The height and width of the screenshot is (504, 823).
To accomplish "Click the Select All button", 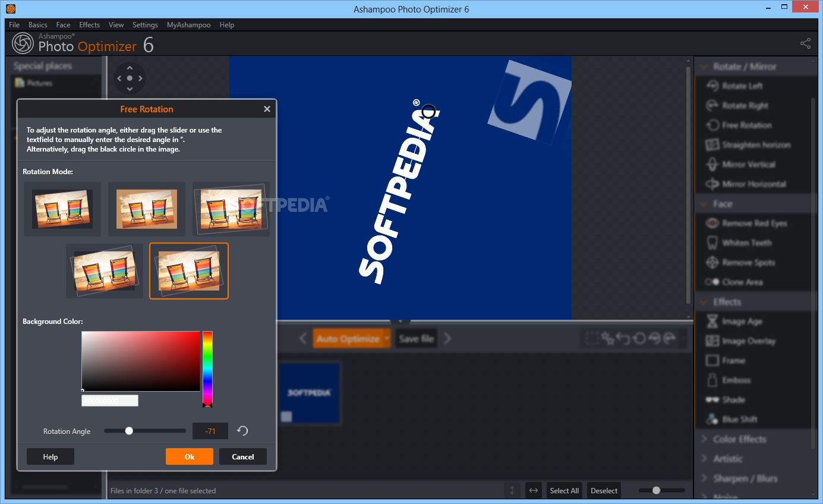I will click(x=564, y=490).
